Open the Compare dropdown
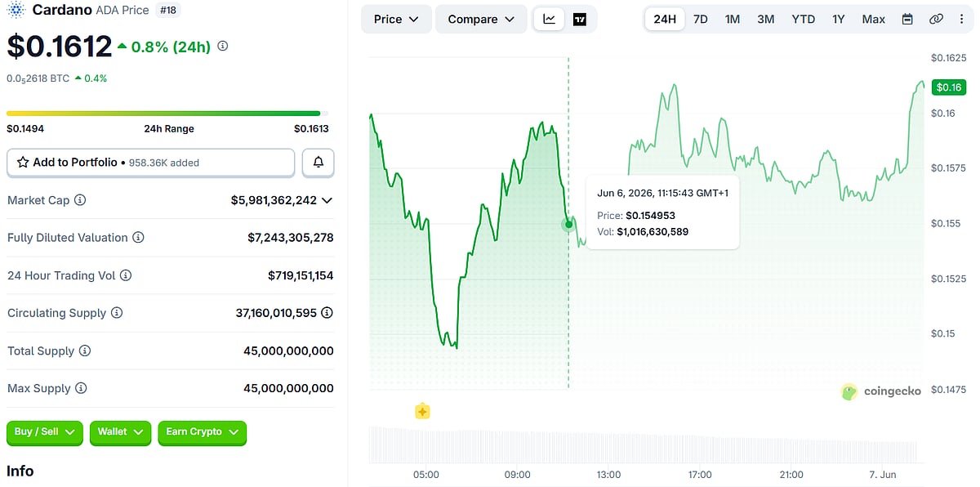The image size is (980, 487). coord(481,19)
